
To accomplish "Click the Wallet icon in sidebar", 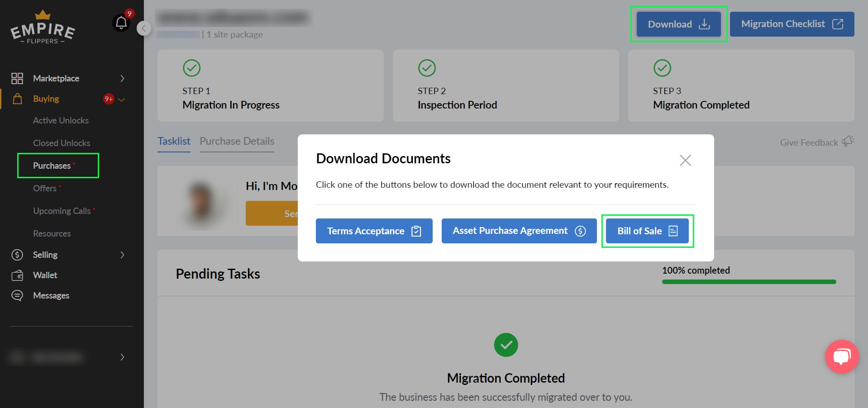I will point(17,275).
